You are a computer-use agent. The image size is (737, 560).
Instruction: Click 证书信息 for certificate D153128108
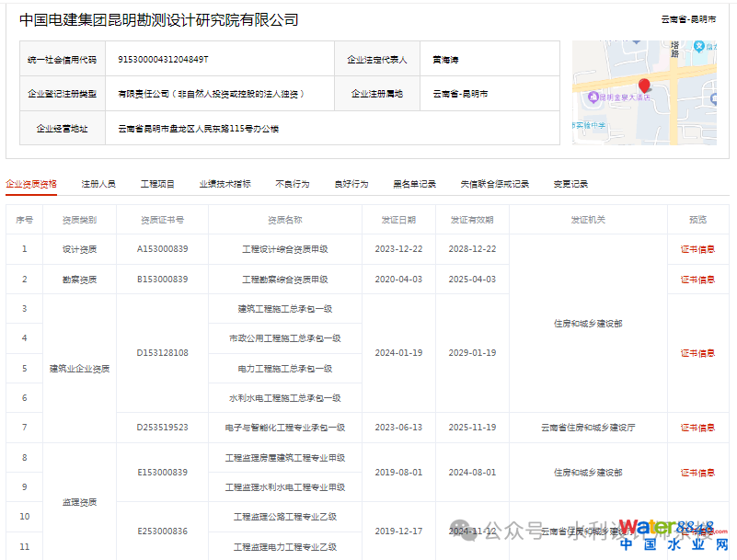tap(697, 353)
